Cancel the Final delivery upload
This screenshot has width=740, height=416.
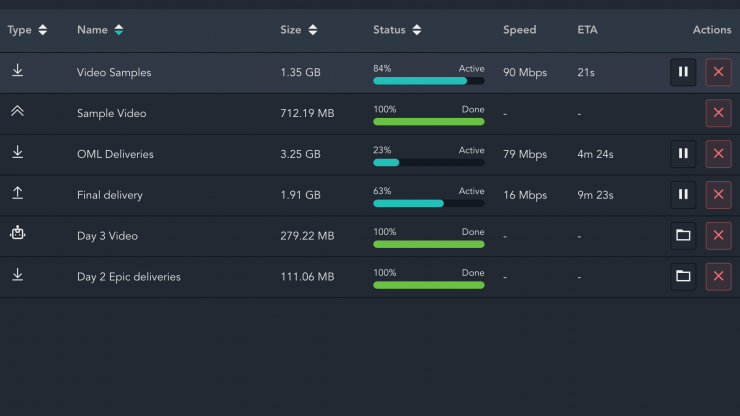coord(718,195)
